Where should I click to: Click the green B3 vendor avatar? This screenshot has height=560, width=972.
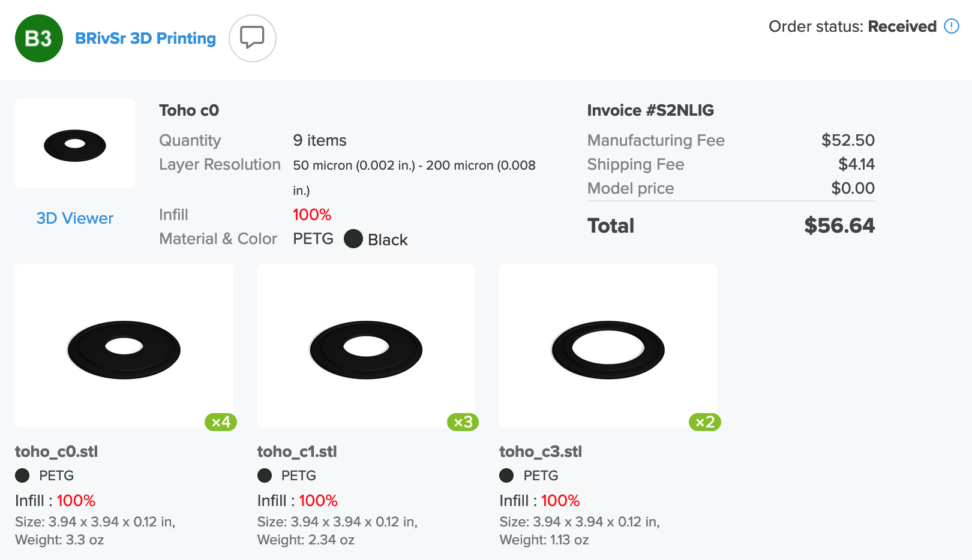[x=39, y=38]
